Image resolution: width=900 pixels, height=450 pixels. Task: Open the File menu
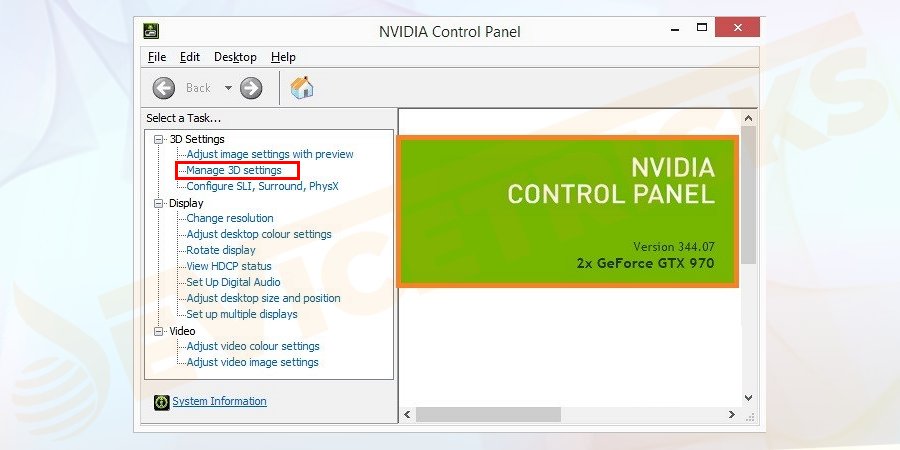point(157,57)
